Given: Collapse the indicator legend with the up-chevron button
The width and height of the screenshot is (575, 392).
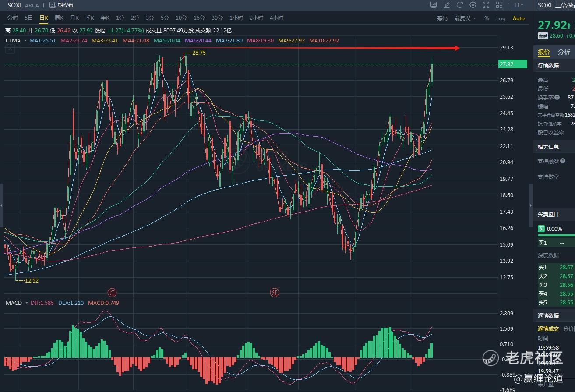Looking at the screenshot, I should tap(10, 49).
